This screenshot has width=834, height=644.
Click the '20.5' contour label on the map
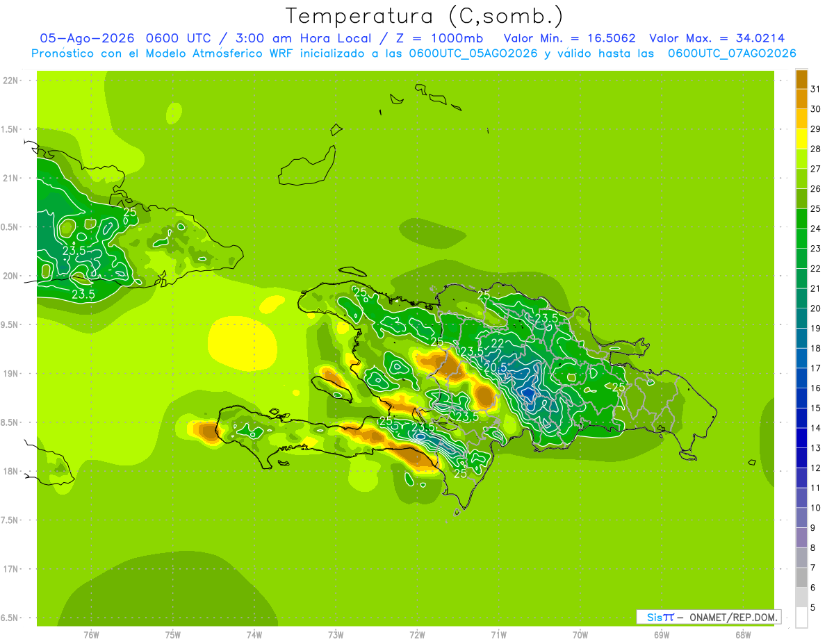(x=496, y=367)
